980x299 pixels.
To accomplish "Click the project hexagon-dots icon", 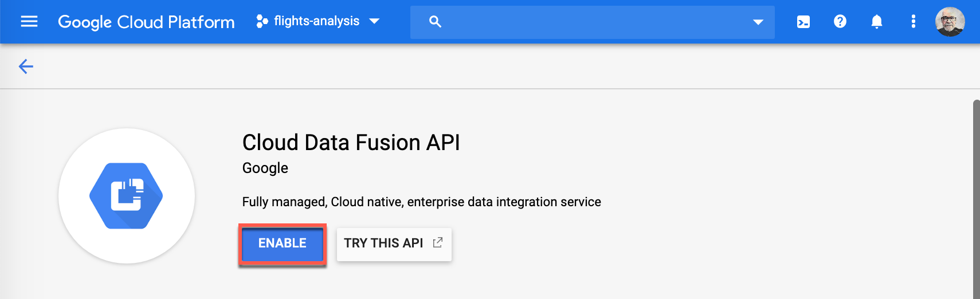I will 262,22.
